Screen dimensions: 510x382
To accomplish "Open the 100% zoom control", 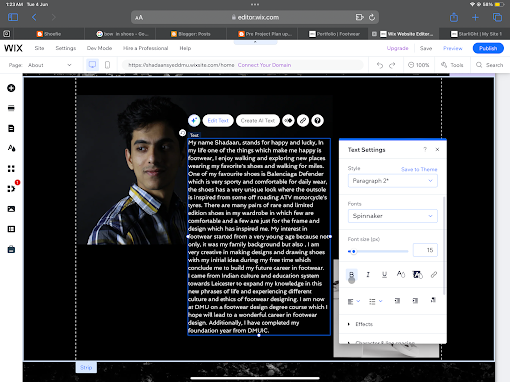I will point(419,65).
